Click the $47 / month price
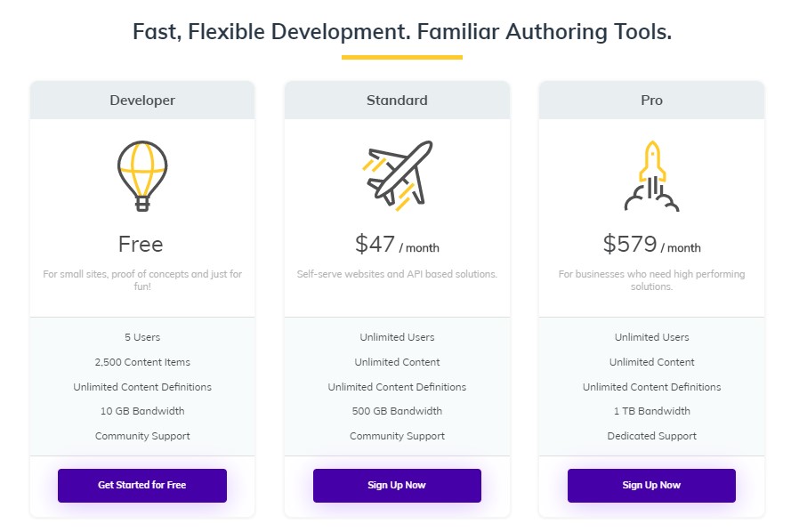791x532 pixels. [397, 244]
